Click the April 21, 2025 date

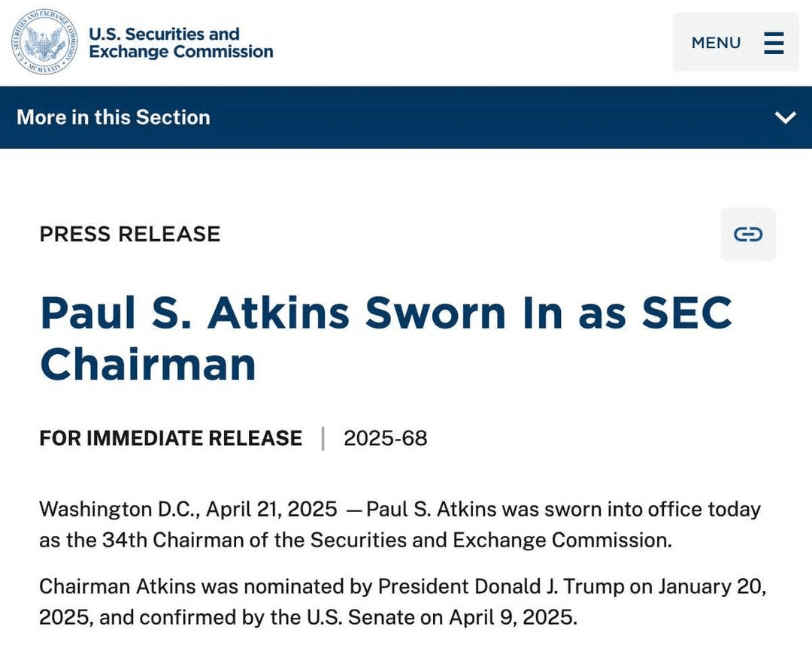click(271, 509)
